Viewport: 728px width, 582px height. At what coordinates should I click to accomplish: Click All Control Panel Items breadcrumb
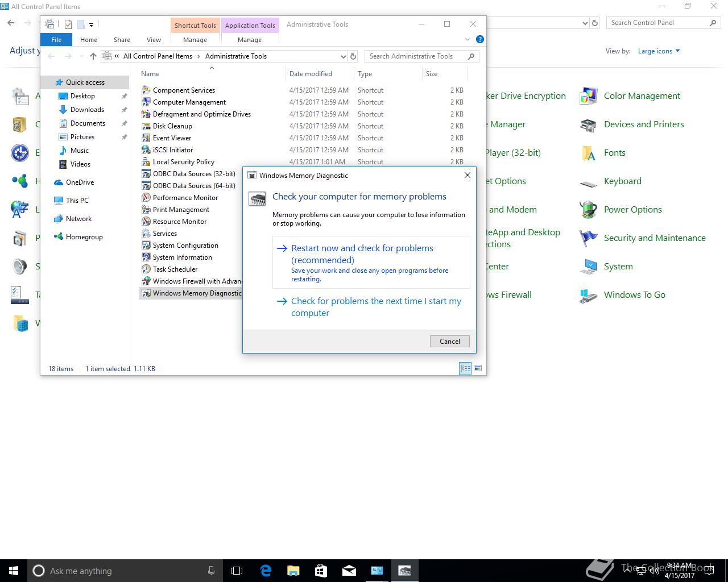coord(158,56)
